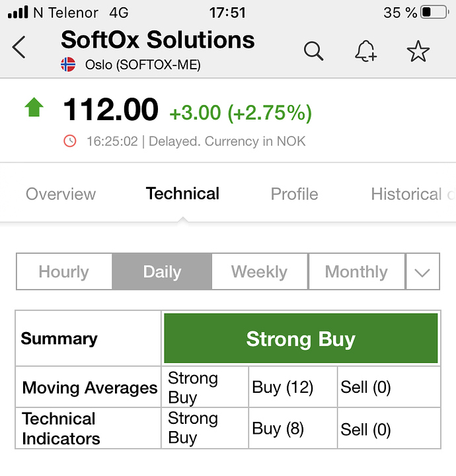Add SoftOx to watchlist with the star icon
The height and width of the screenshot is (476, 456).
[418, 51]
